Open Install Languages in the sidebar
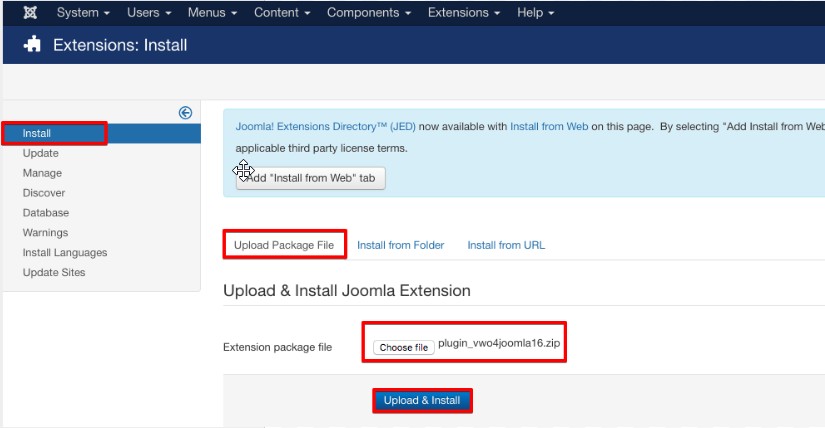Viewport: 825px width, 428px height. tap(65, 253)
